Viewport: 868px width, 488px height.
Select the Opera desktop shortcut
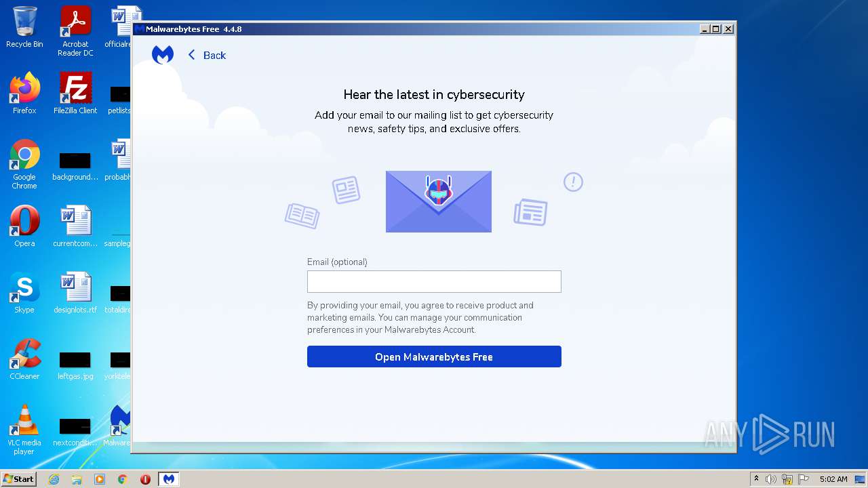tap(24, 226)
